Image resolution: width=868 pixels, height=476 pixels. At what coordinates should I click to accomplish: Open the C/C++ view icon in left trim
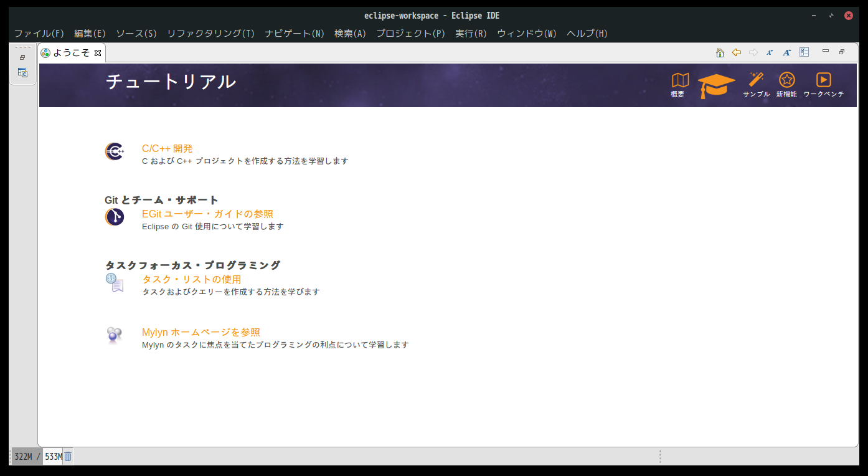pyautogui.click(x=22, y=73)
